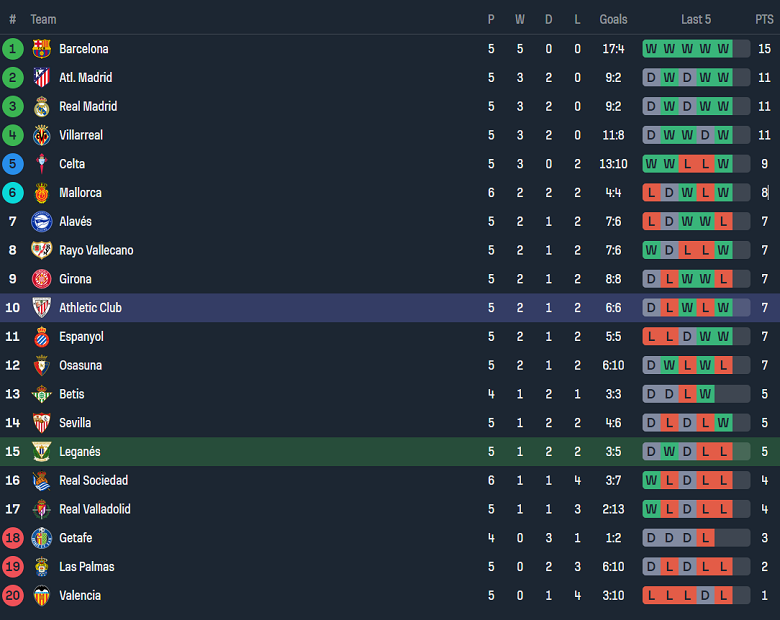Click the Real Sociedad crest icon
780x620 pixels.
[x=41, y=481]
